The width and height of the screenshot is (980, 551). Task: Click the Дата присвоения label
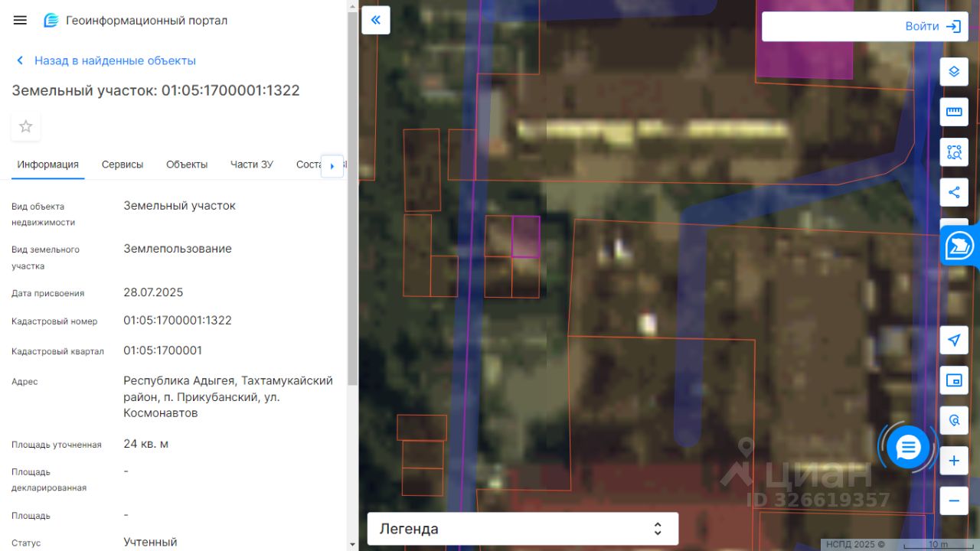tap(48, 293)
